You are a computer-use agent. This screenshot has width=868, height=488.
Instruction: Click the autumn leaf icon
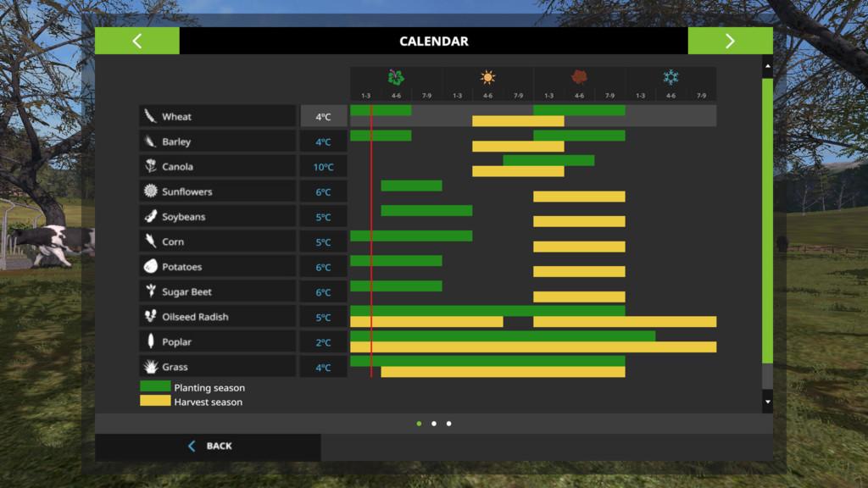point(579,78)
